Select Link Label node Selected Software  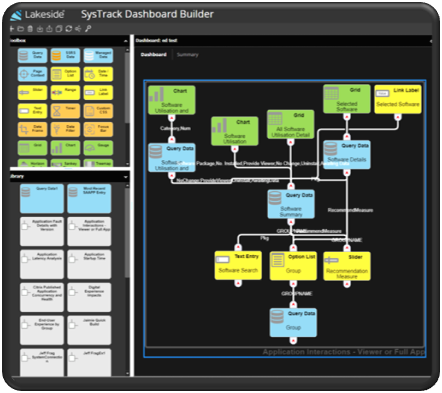tap(398, 99)
